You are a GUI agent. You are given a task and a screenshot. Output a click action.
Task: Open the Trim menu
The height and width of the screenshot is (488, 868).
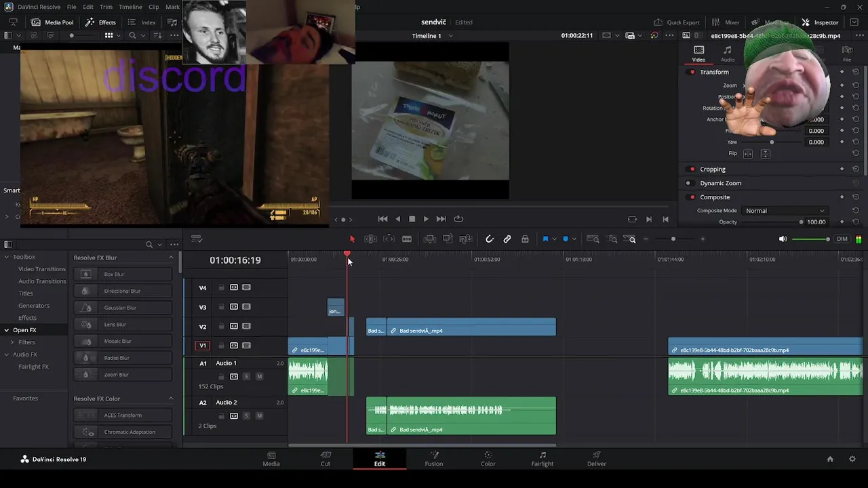tap(106, 7)
